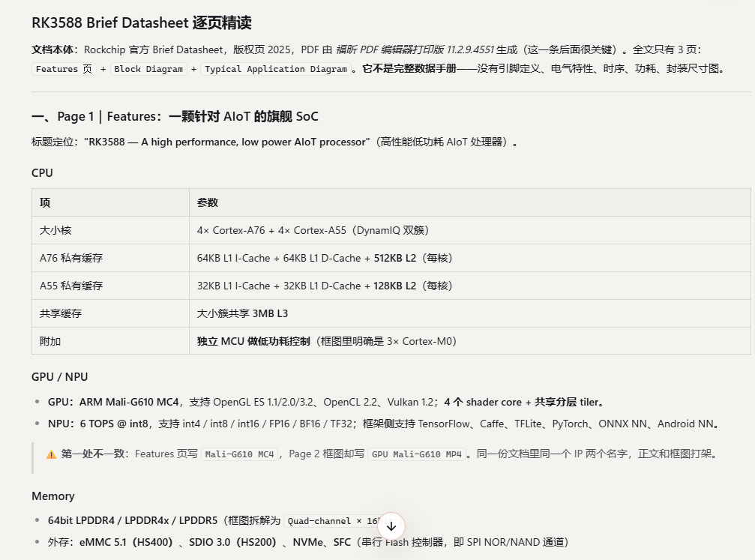755x560 pixels.
Task: Click the table header cell 项
Action: 110,202
